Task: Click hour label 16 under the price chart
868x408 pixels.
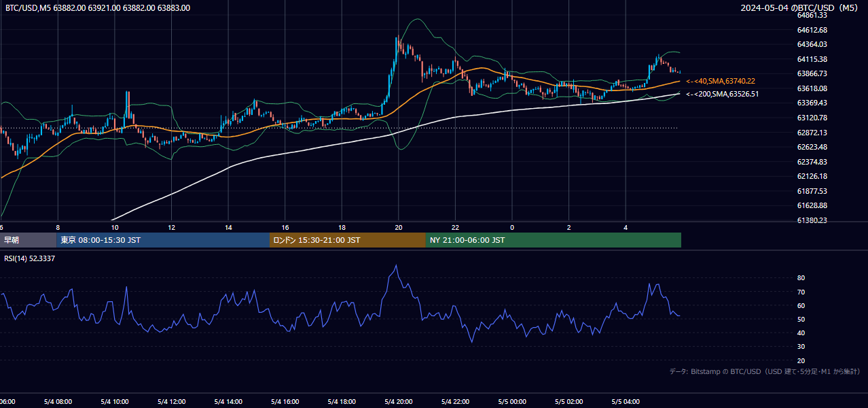Action: 285,227
